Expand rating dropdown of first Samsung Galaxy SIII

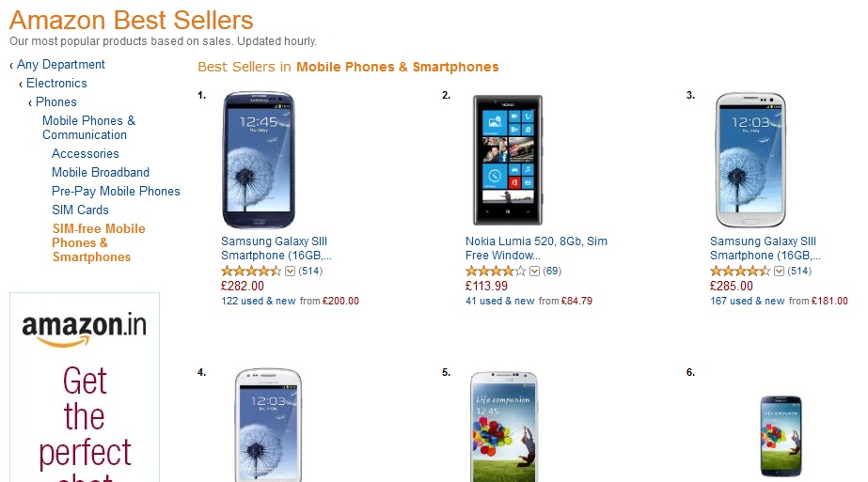(290, 272)
